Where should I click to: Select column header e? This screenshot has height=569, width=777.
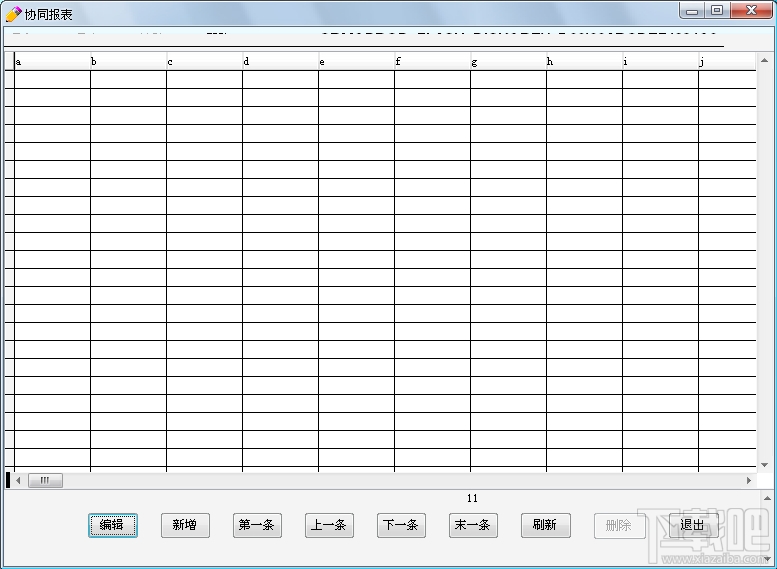coord(356,61)
